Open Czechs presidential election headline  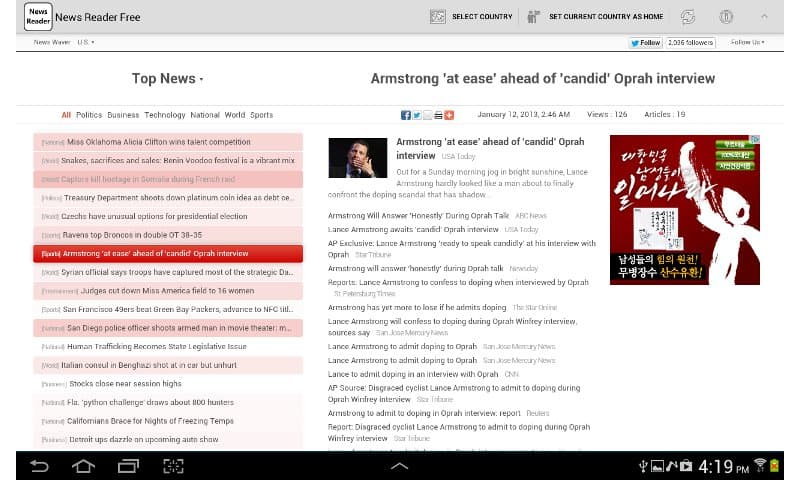168,216
